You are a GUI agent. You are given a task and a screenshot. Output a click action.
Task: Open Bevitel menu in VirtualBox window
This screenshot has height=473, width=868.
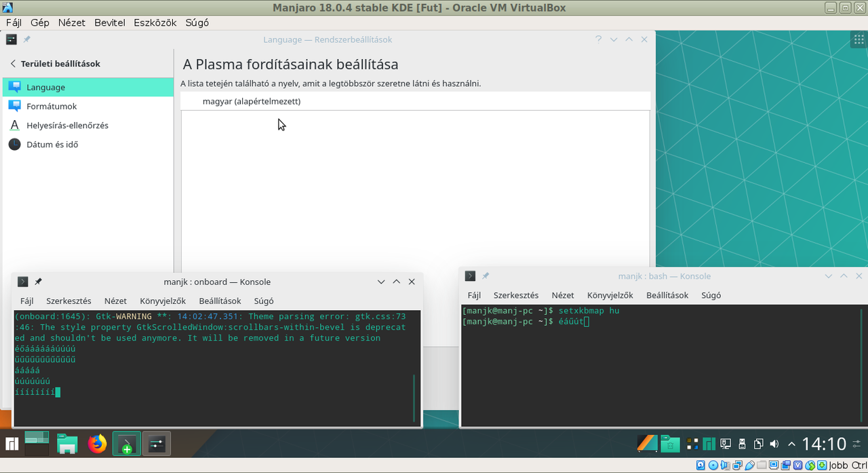coord(111,22)
